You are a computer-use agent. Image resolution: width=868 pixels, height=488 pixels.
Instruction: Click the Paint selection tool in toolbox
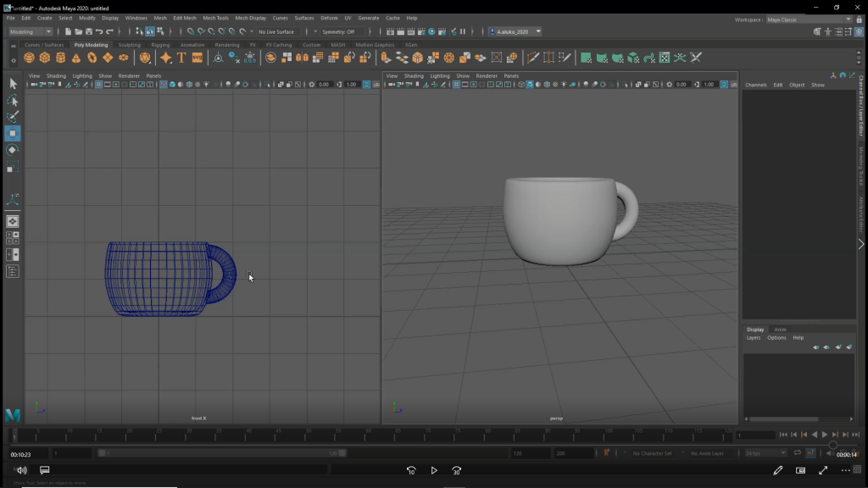click(13, 117)
